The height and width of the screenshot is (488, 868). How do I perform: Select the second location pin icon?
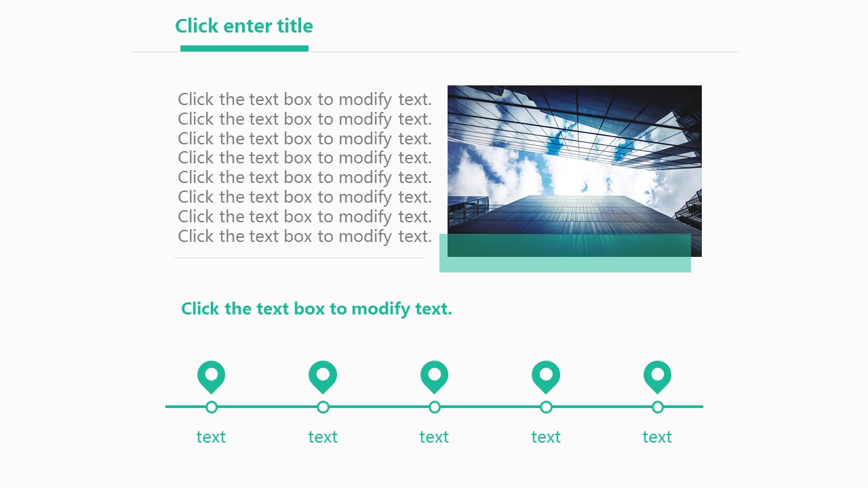pos(323,376)
